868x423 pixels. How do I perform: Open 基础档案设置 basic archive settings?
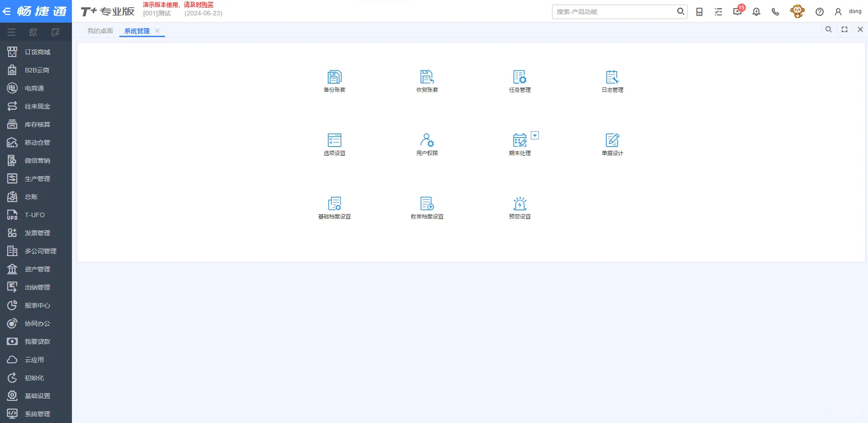point(335,208)
